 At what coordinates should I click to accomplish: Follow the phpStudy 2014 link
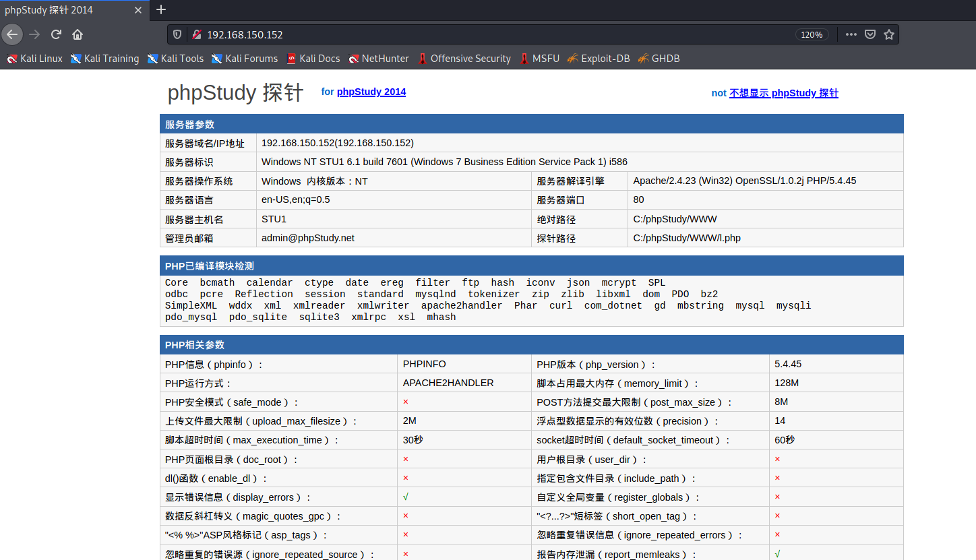pyautogui.click(x=371, y=92)
